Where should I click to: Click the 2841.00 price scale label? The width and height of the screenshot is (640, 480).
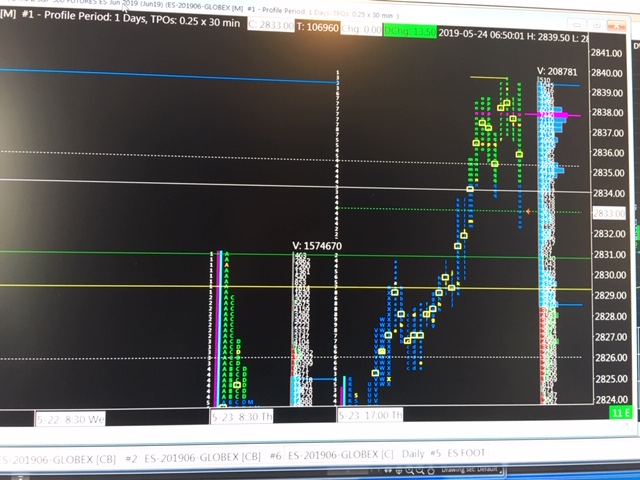point(606,53)
